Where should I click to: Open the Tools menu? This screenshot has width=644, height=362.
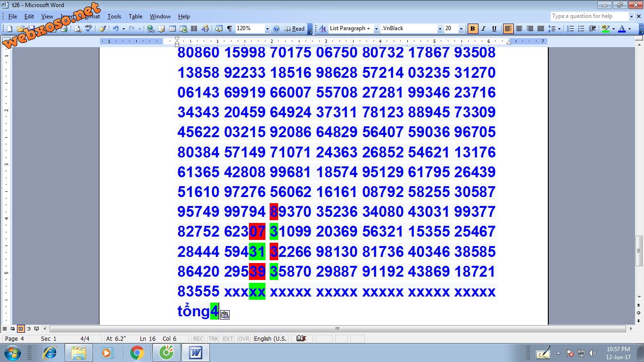[x=114, y=16]
